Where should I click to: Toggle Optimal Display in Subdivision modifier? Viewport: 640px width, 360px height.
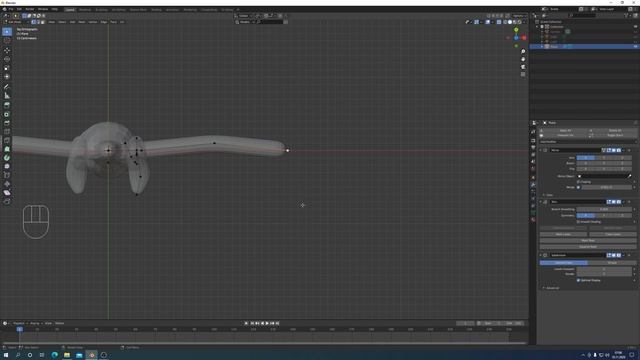(x=578, y=280)
